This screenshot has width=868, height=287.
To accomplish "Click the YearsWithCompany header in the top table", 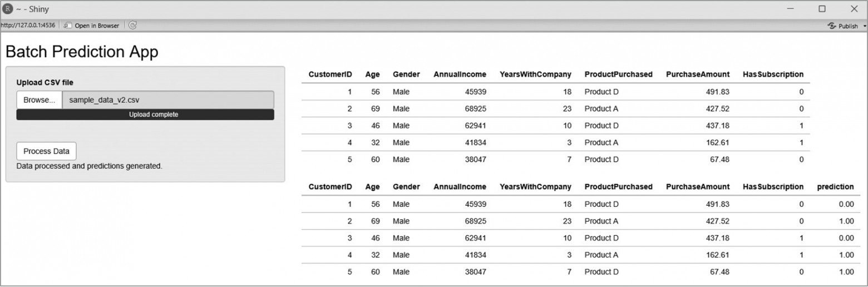I will point(535,74).
